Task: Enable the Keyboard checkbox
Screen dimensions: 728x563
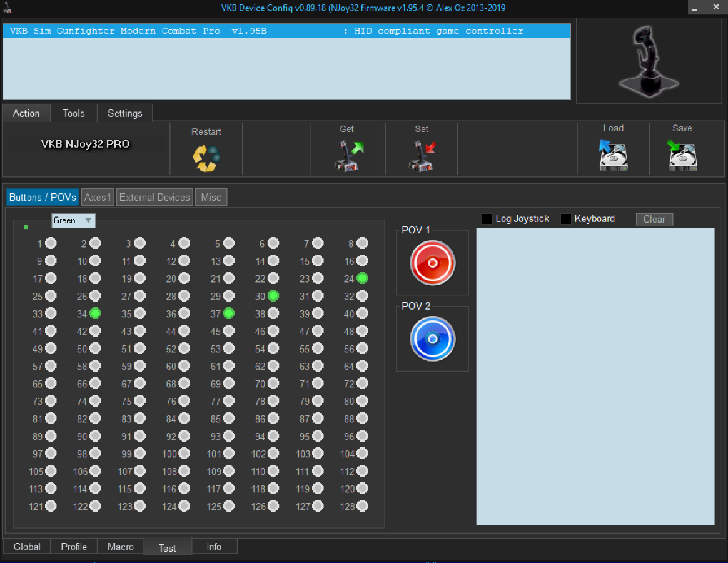Action: pyautogui.click(x=566, y=219)
